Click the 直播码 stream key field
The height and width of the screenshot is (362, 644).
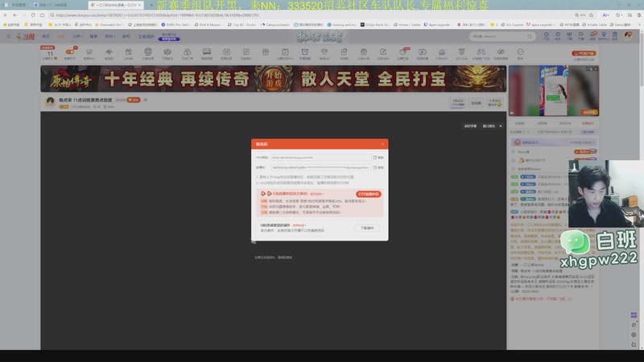(x=320, y=167)
